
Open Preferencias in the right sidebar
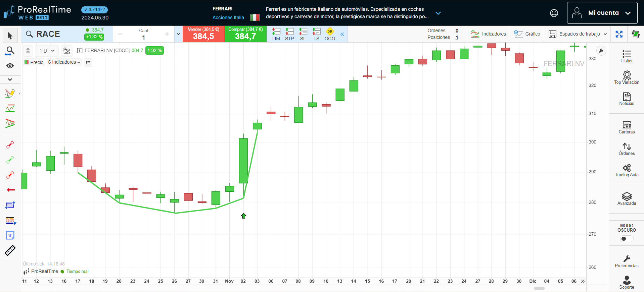[627, 261]
